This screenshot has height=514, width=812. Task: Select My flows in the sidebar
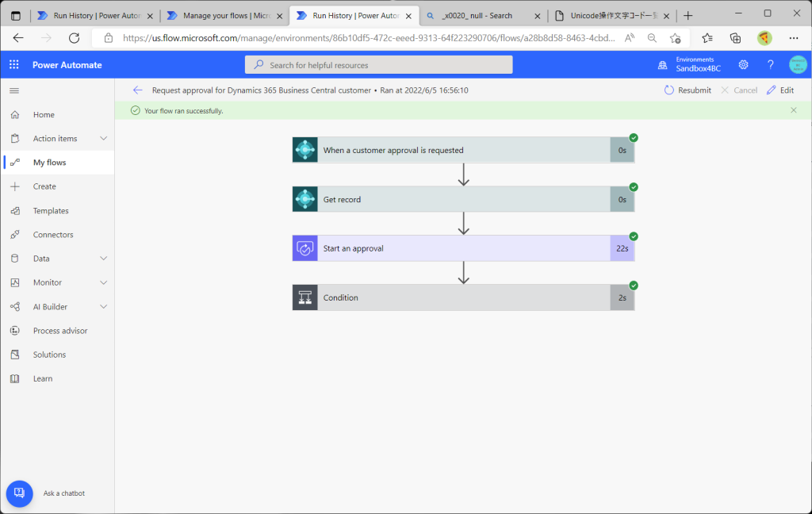[57, 163]
